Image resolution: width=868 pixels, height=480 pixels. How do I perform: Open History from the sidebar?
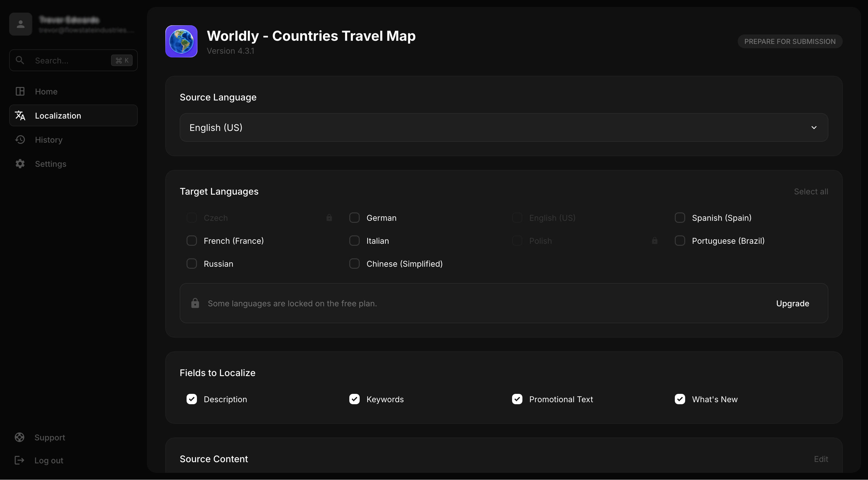[x=49, y=140]
